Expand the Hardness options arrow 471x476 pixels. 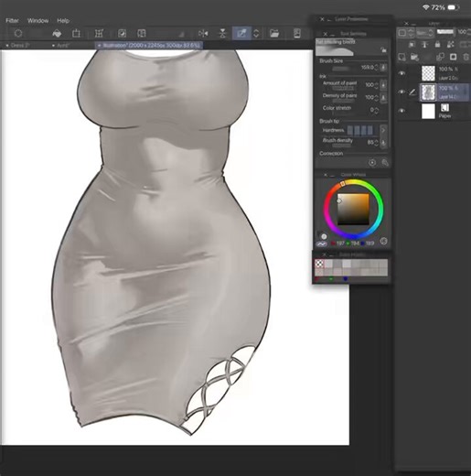(383, 130)
